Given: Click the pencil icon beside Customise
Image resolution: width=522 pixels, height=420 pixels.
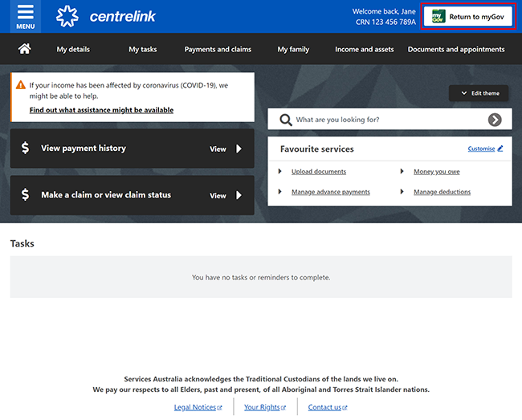Looking at the screenshot, I should 500,149.
